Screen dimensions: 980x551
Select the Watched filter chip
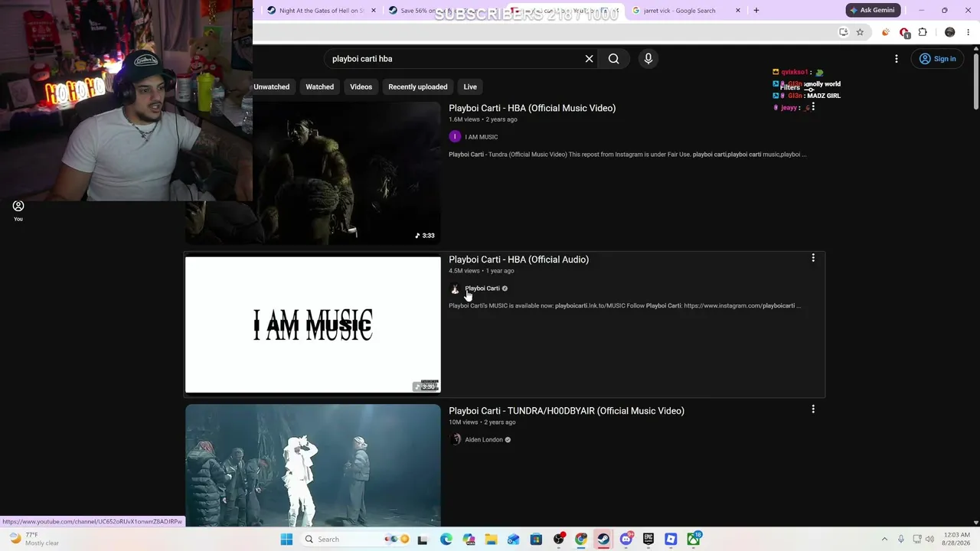click(x=320, y=86)
